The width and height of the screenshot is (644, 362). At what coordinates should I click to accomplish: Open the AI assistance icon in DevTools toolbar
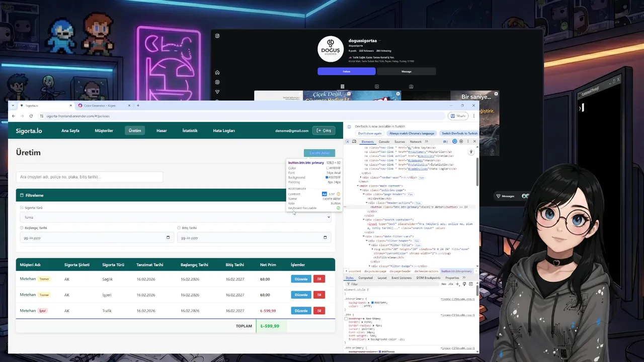coord(455,141)
